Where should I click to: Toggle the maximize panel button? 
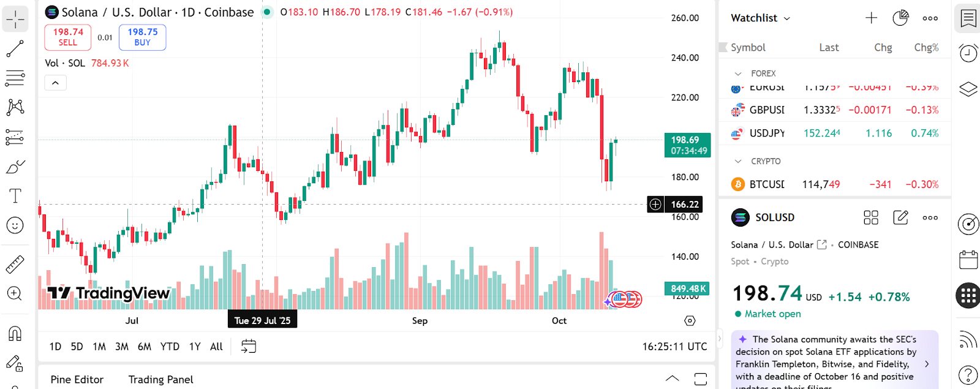[701, 379]
